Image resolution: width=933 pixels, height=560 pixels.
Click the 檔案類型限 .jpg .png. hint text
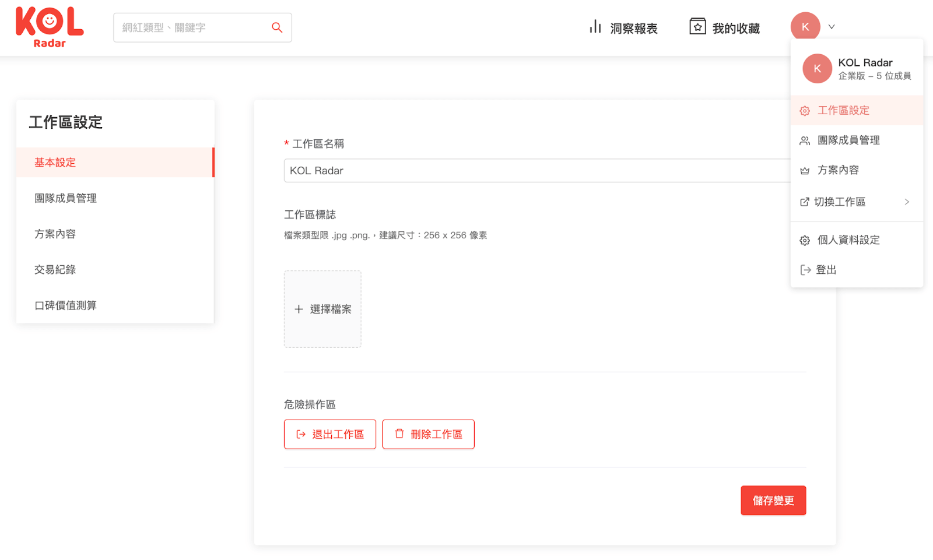click(385, 235)
